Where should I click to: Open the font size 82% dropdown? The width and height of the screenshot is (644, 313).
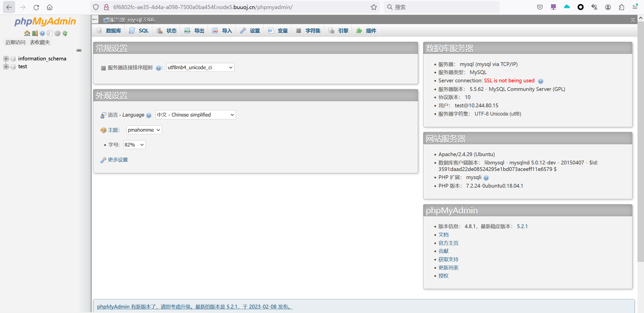pos(134,145)
